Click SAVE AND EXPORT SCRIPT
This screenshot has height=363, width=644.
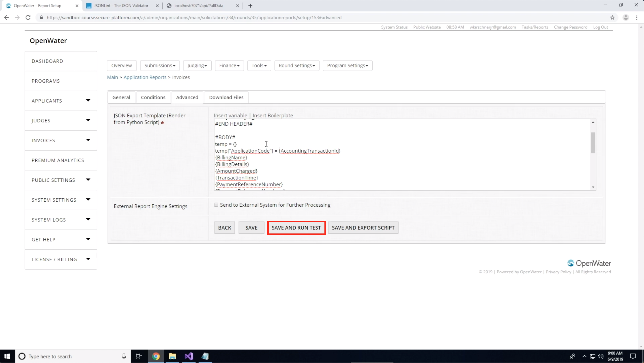point(363,228)
